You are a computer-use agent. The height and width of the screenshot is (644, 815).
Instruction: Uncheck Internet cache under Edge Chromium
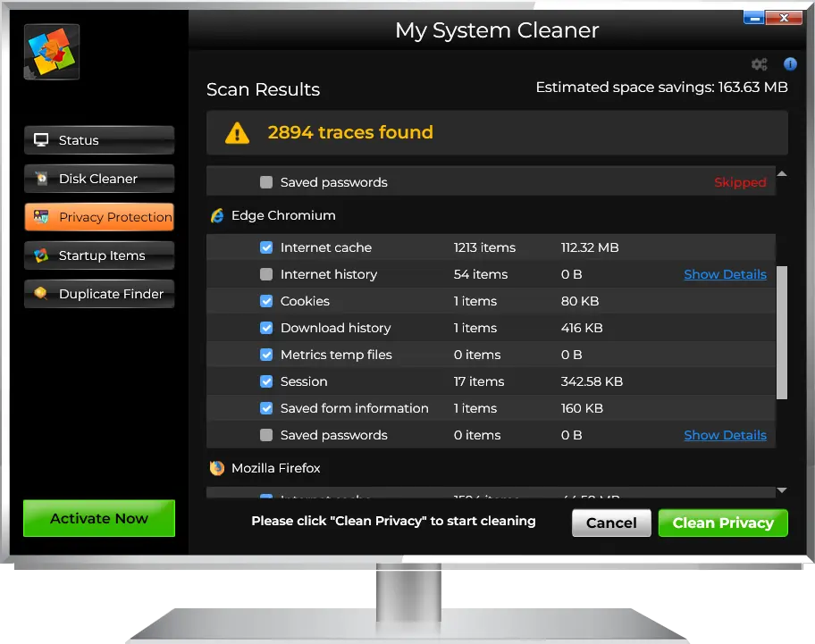click(x=266, y=247)
